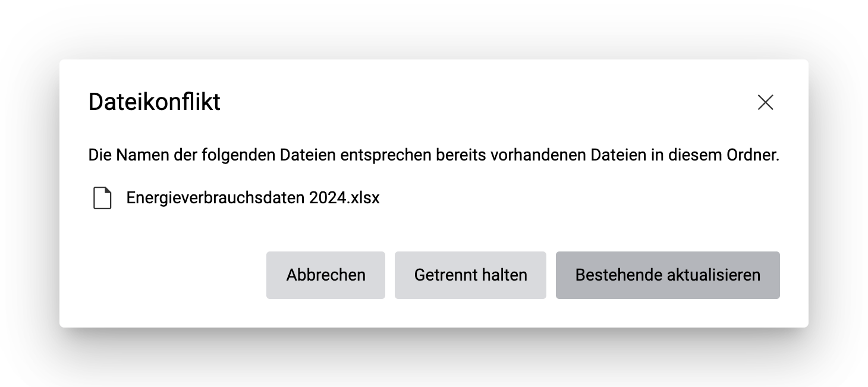868x387 pixels.
Task: Click Bestehende aktualisieren to replace the file
Action: [667, 275]
